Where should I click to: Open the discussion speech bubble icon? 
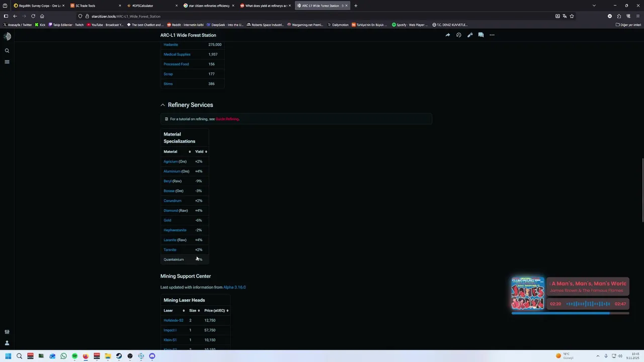click(x=481, y=35)
